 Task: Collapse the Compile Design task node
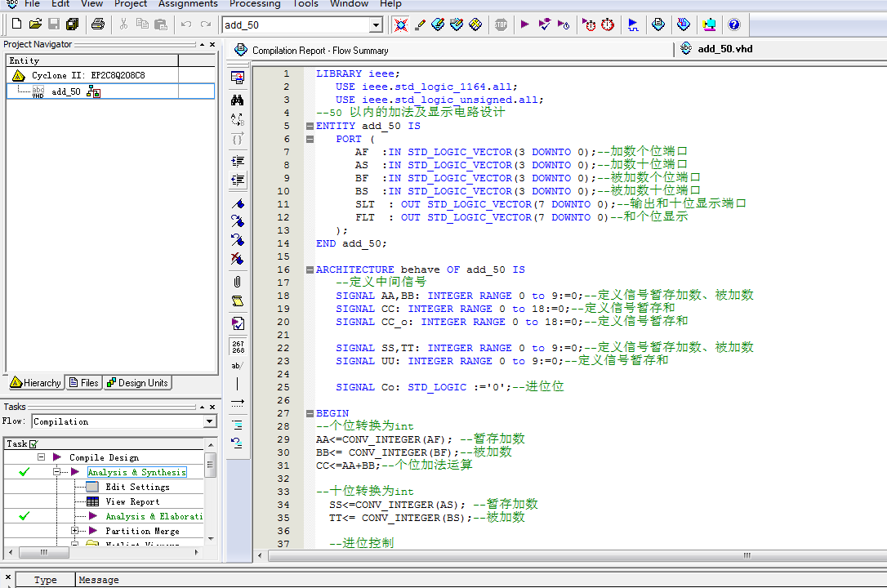click(41, 457)
